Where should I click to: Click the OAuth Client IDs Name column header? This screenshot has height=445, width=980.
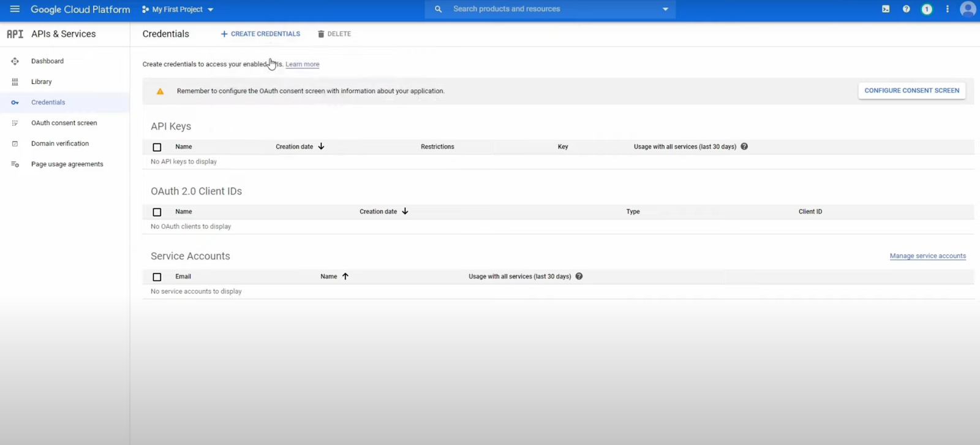pos(184,212)
